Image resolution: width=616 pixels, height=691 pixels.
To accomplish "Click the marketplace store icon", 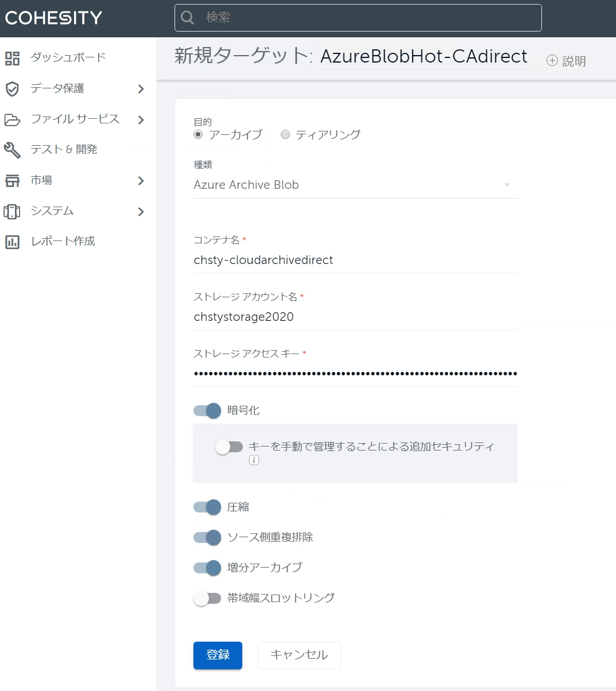I will pos(12,181).
